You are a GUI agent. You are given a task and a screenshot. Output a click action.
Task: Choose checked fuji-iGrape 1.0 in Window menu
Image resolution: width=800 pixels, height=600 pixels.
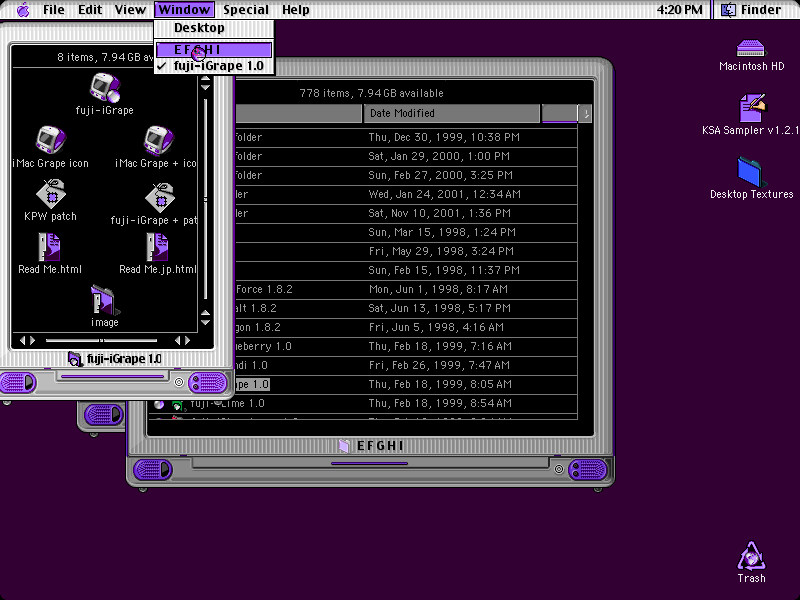pos(214,66)
